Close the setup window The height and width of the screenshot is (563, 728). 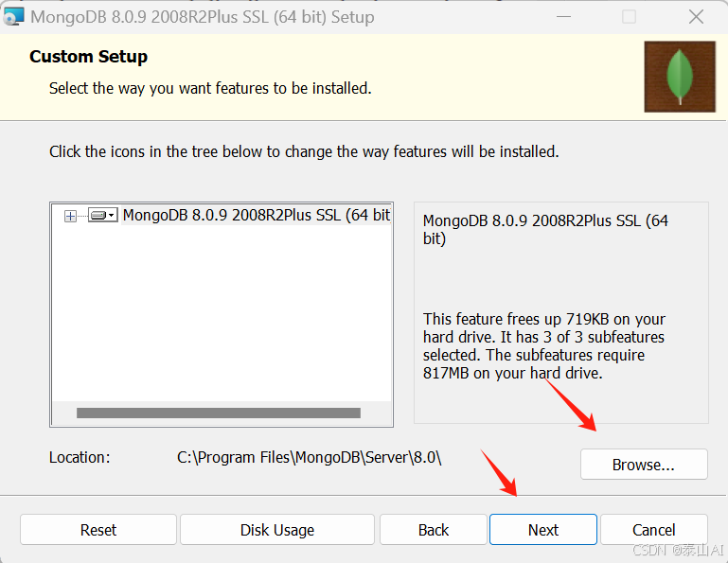[696, 17]
